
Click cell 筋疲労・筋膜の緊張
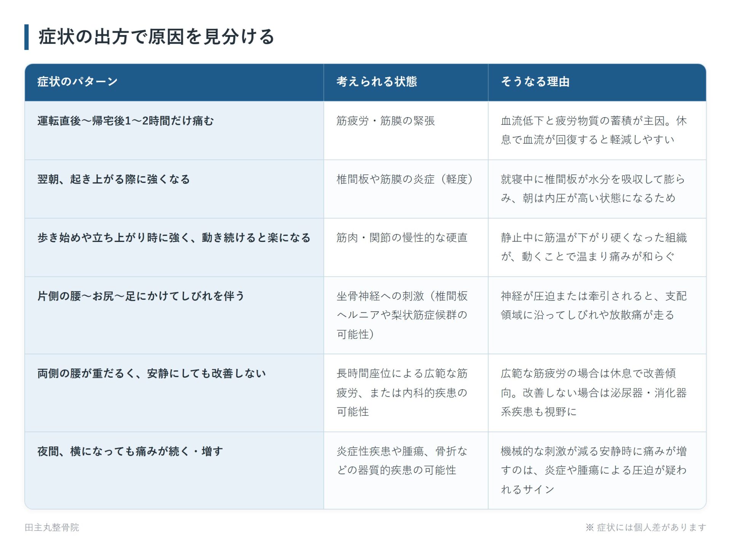pyautogui.click(x=406, y=130)
